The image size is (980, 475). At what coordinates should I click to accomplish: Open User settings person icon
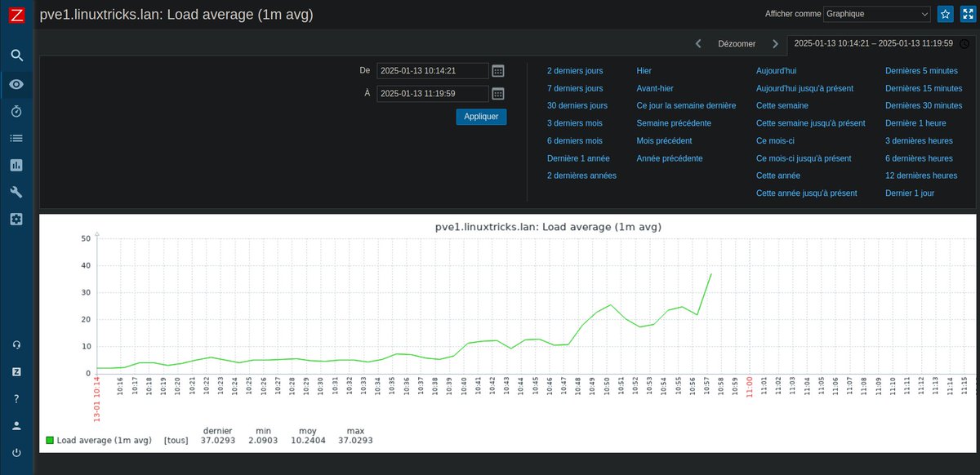click(16, 425)
